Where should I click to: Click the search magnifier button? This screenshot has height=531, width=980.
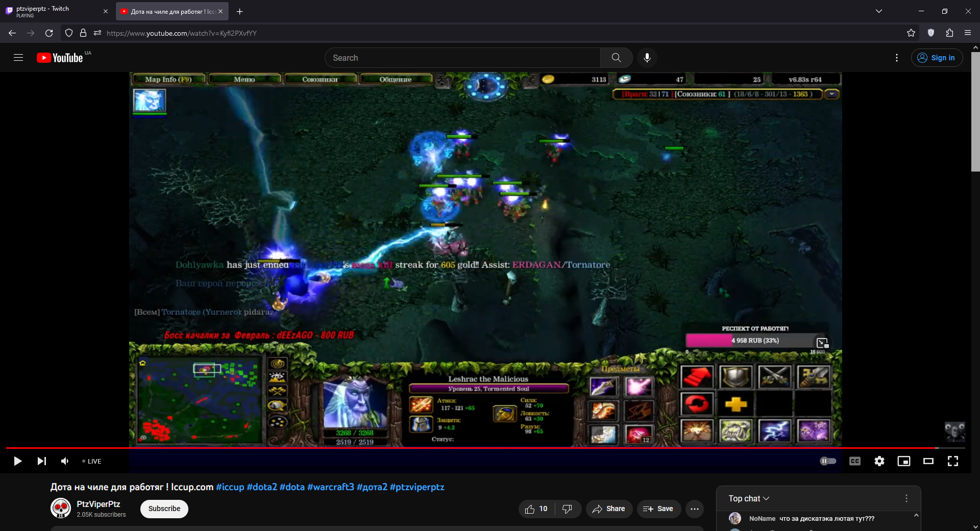(616, 58)
